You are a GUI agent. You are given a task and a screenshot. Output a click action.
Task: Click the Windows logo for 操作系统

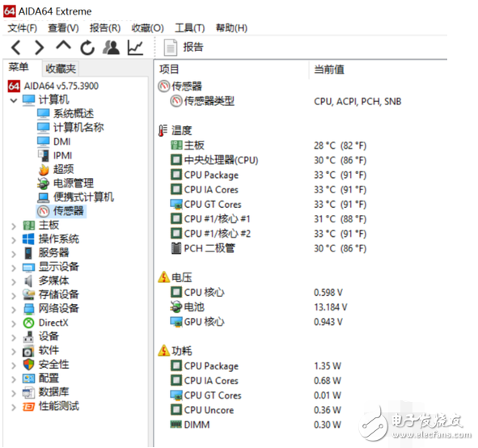click(28, 239)
